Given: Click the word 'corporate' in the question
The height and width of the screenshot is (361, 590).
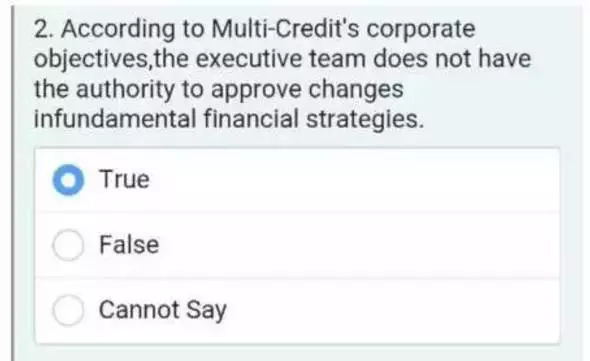Looking at the screenshot, I should pyautogui.click(x=421, y=30).
